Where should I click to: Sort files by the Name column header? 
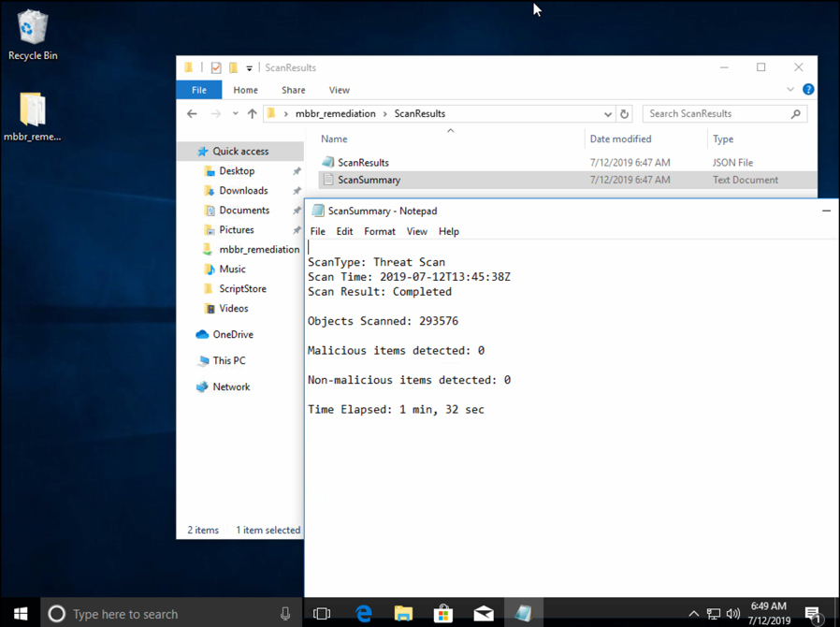pyautogui.click(x=334, y=139)
